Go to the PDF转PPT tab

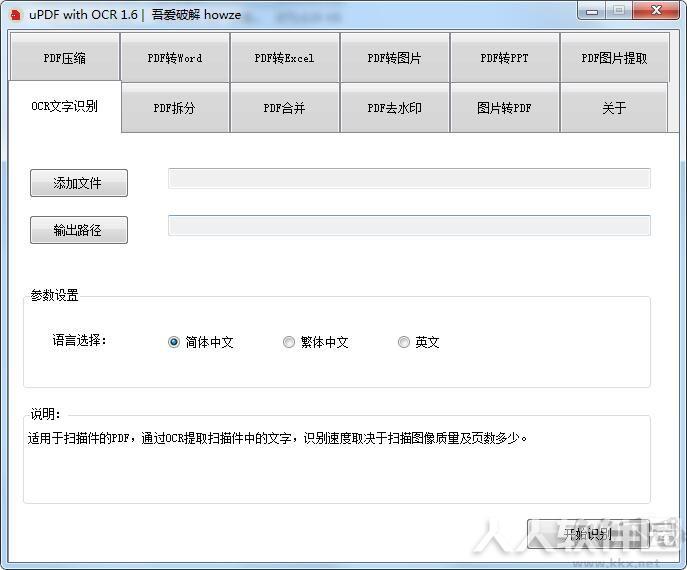[x=505, y=57]
